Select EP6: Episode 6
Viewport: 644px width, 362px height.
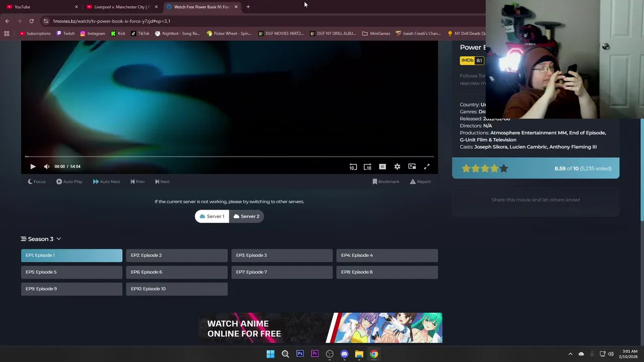click(177, 272)
